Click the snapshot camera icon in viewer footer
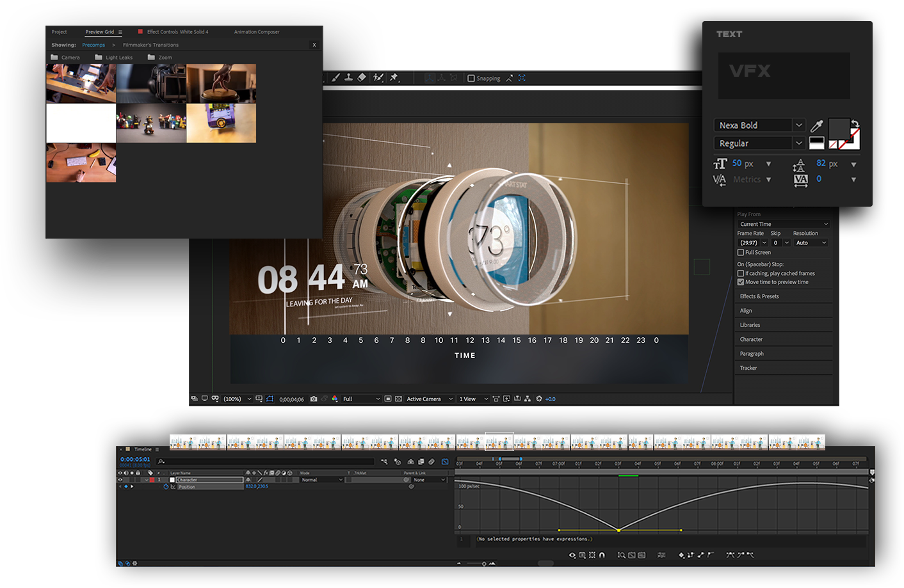 [314, 399]
